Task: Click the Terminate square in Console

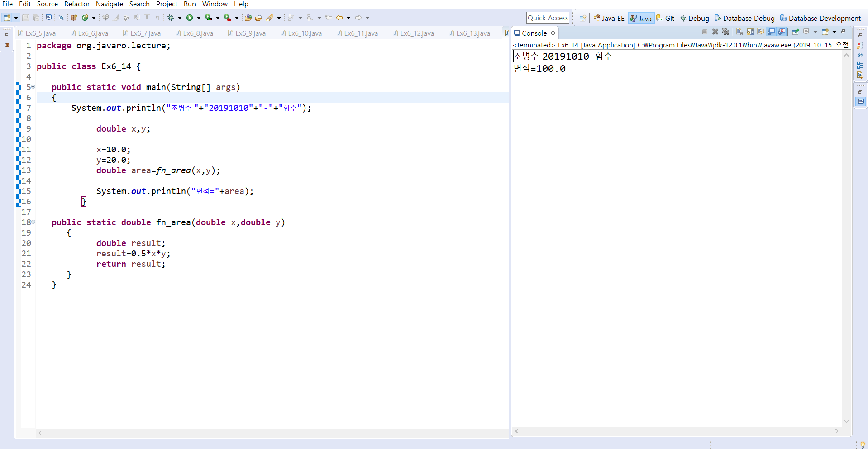Action: point(705,32)
